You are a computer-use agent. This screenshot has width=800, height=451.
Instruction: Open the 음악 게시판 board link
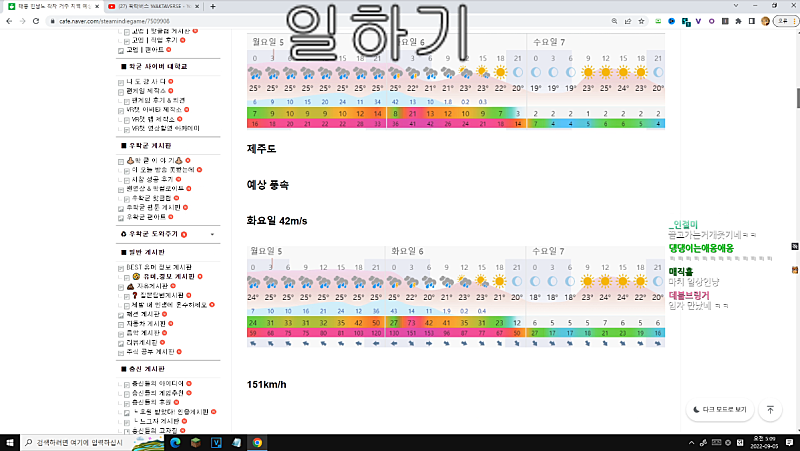click(144, 333)
